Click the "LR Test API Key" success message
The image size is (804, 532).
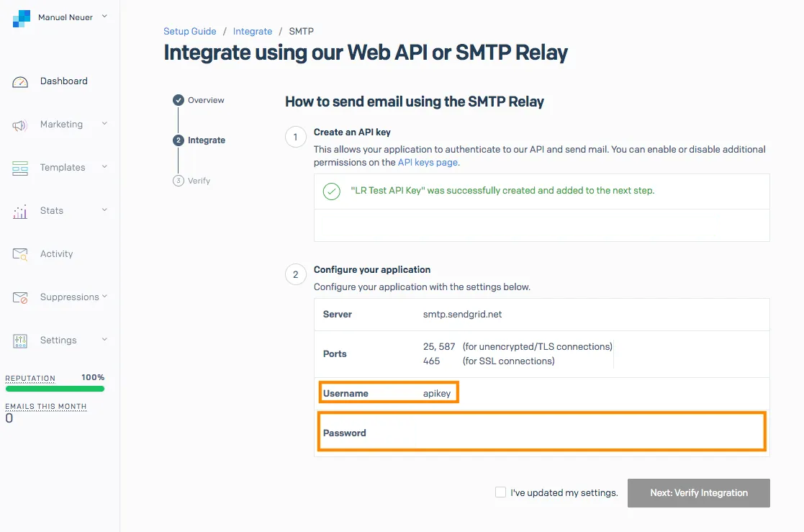(x=502, y=190)
